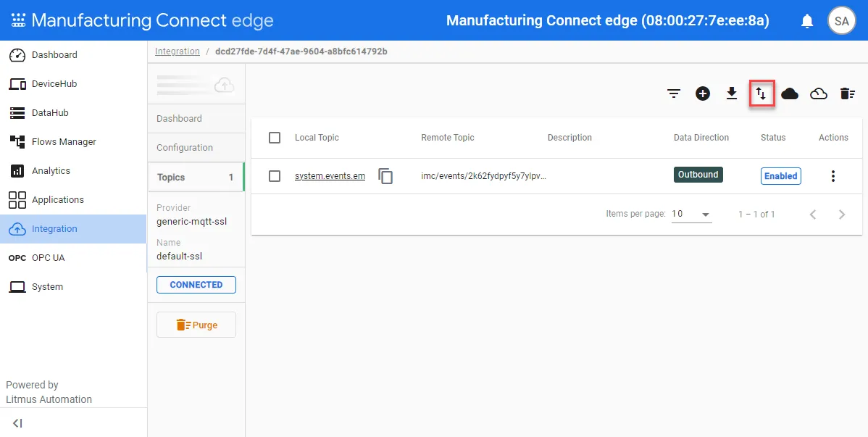Click the connector ID dcd27fde breadcrumb text

[x=301, y=51]
